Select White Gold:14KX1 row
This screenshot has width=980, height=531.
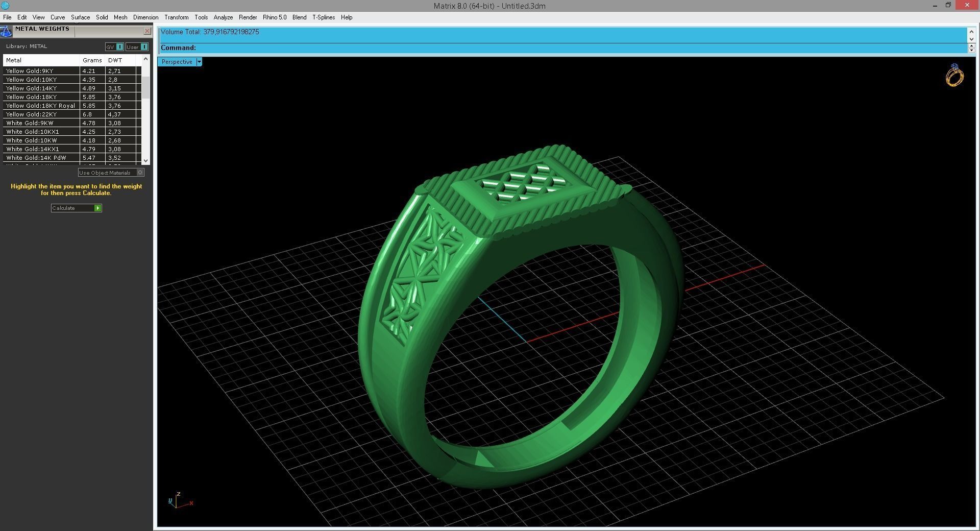click(72, 149)
